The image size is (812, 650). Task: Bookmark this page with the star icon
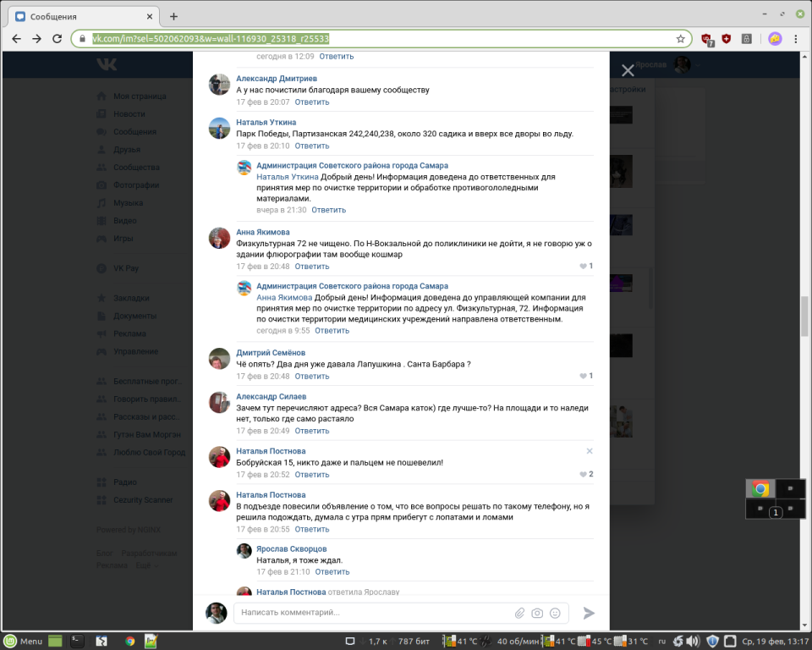click(x=680, y=39)
